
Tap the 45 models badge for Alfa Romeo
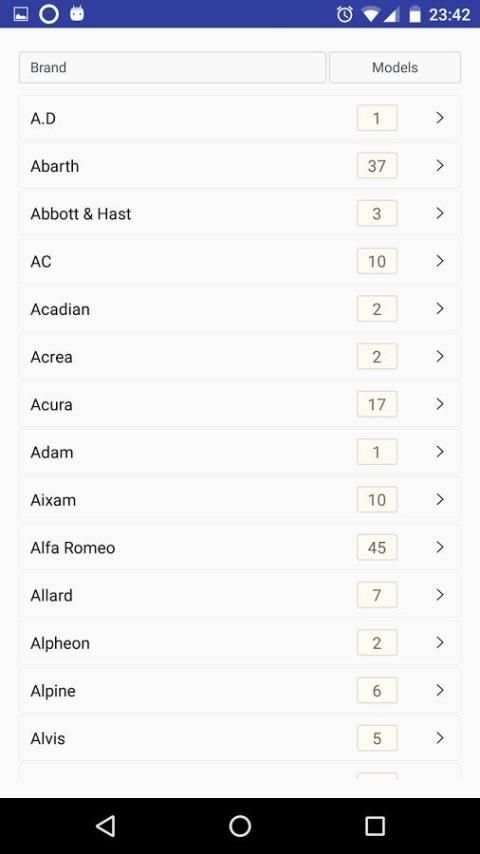[377, 547]
